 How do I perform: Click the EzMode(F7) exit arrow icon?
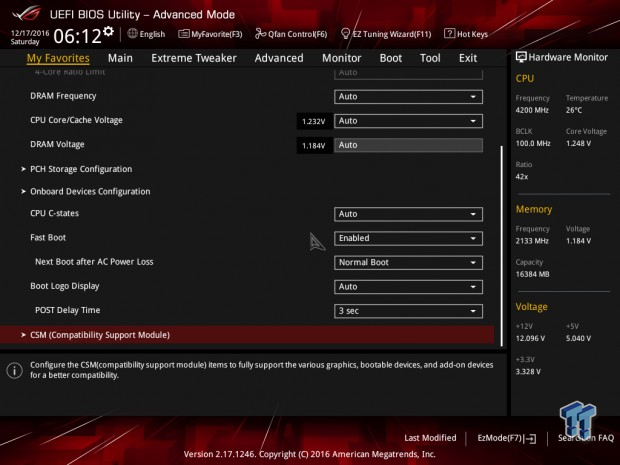tap(531, 438)
